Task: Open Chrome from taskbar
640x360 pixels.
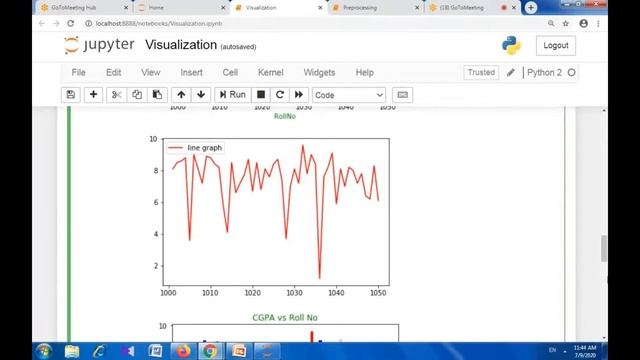Action: (210, 351)
